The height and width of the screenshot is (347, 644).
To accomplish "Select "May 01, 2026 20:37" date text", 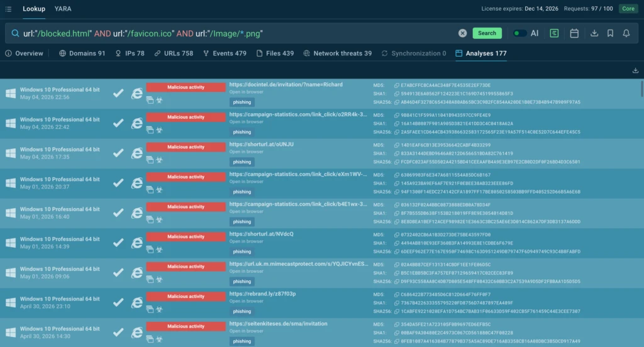I will click(x=45, y=187).
